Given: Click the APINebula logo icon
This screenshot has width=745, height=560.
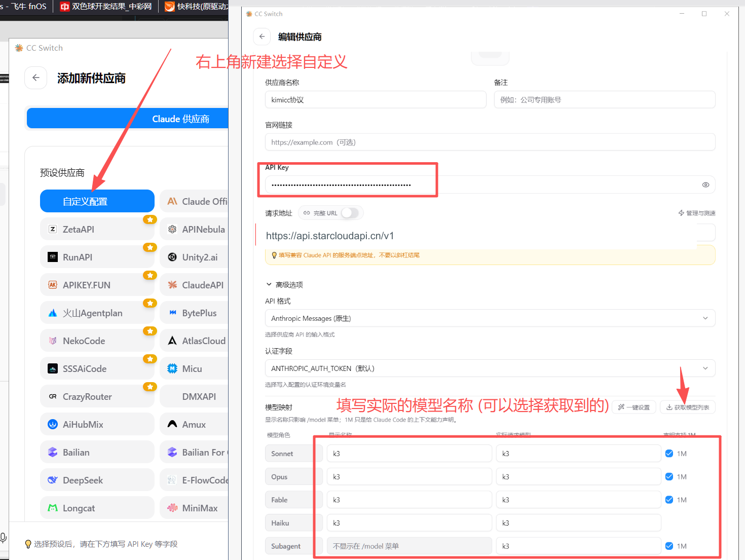Looking at the screenshot, I should point(172,229).
